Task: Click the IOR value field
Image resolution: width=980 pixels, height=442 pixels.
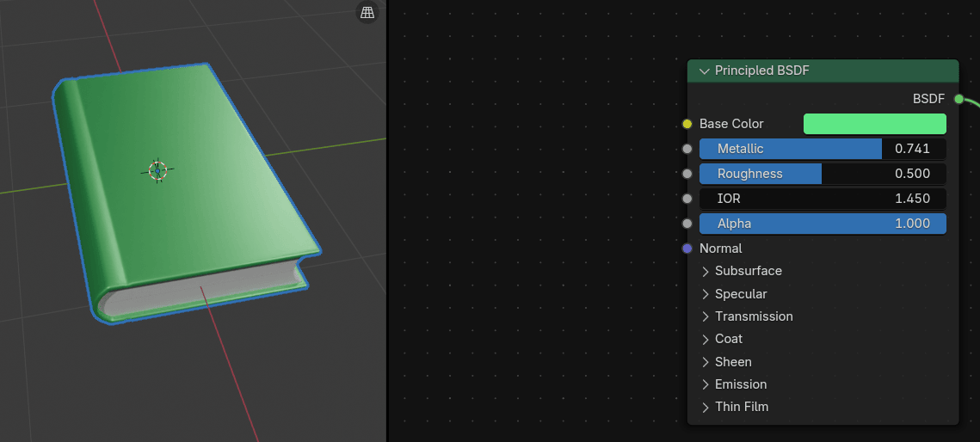Action: tap(822, 199)
